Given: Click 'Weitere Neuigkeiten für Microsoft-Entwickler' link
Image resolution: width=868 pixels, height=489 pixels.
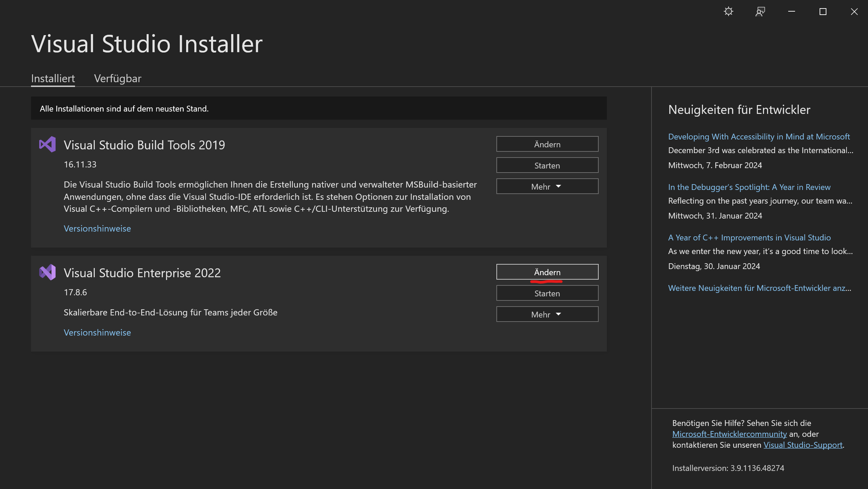Looking at the screenshot, I should [x=760, y=288].
